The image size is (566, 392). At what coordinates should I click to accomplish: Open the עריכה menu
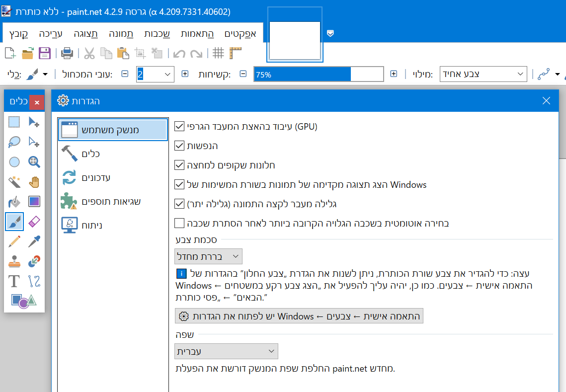click(51, 34)
